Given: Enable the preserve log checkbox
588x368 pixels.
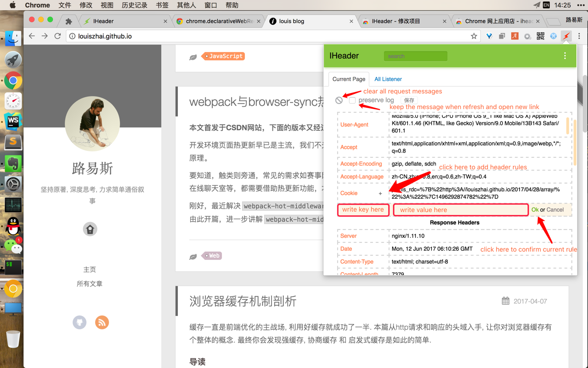Looking at the screenshot, I should (352, 100).
